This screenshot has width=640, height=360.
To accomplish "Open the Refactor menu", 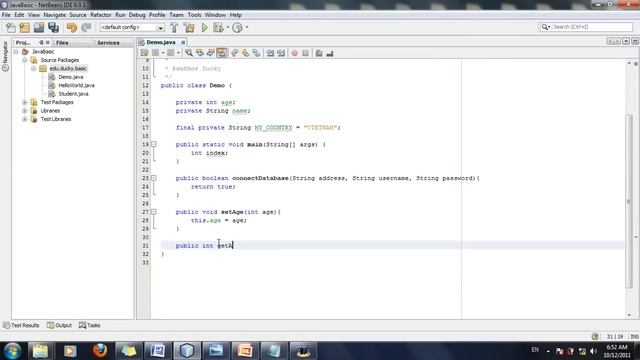I will [x=101, y=15].
